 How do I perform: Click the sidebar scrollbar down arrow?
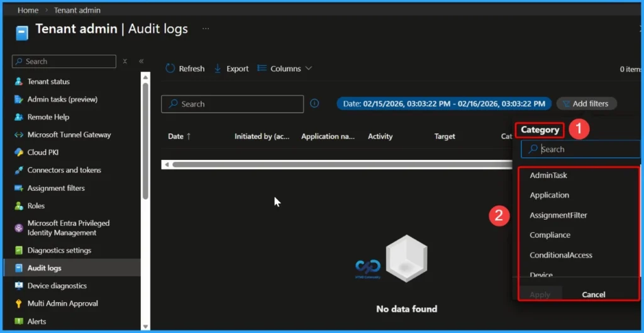click(145, 327)
